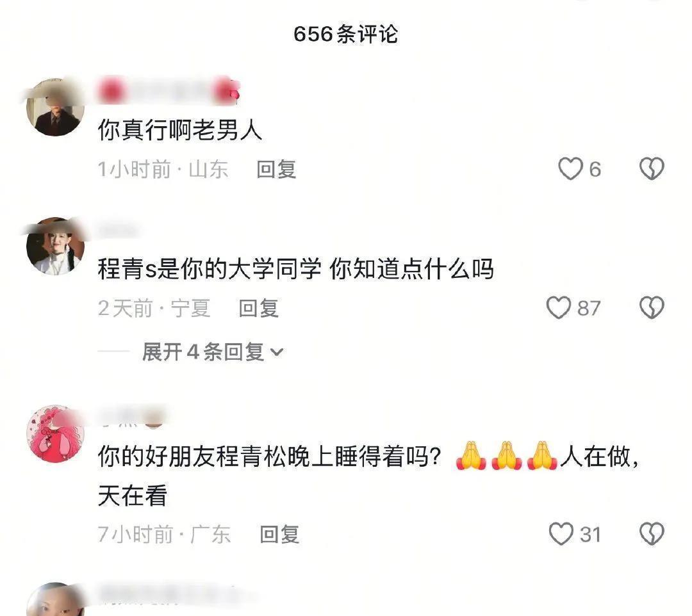
Task: Like the comment with 87 likes
Action: (559, 307)
